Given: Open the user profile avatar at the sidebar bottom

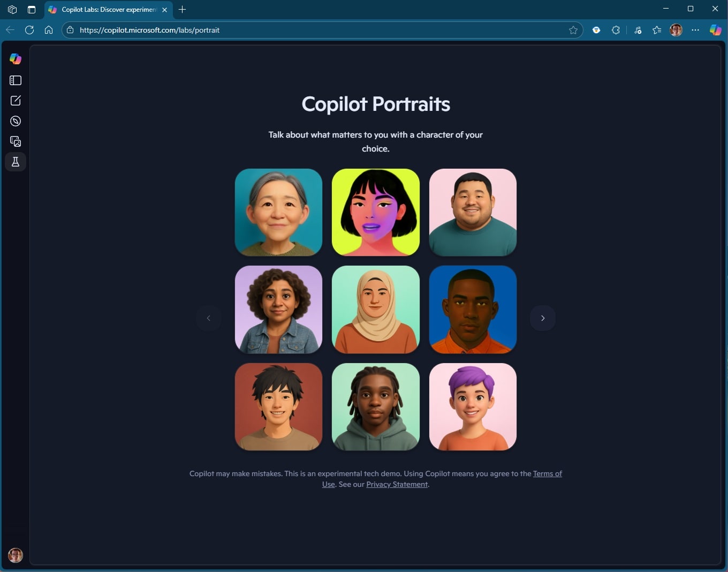Looking at the screenshot, I should click(x=16, y=555).
